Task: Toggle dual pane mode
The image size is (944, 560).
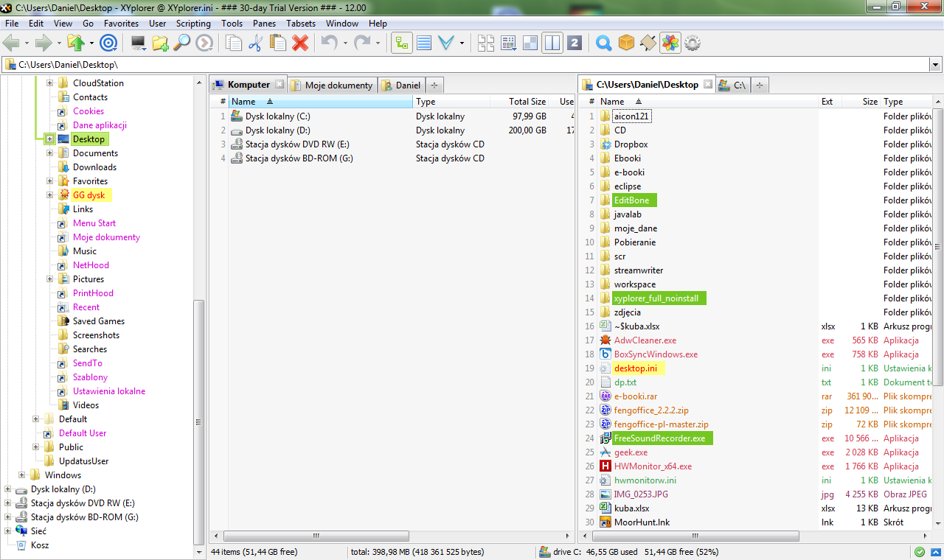Action: point(552,43)
